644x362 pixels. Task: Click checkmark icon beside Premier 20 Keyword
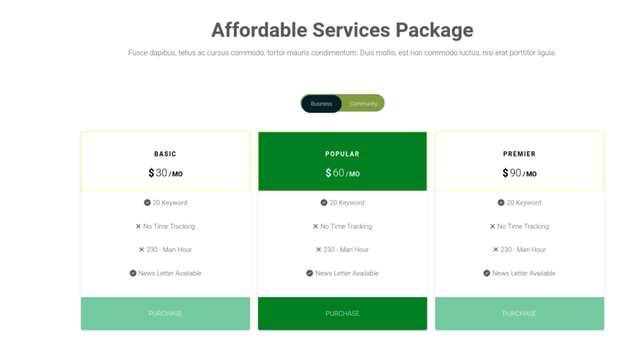click(501, 202)
